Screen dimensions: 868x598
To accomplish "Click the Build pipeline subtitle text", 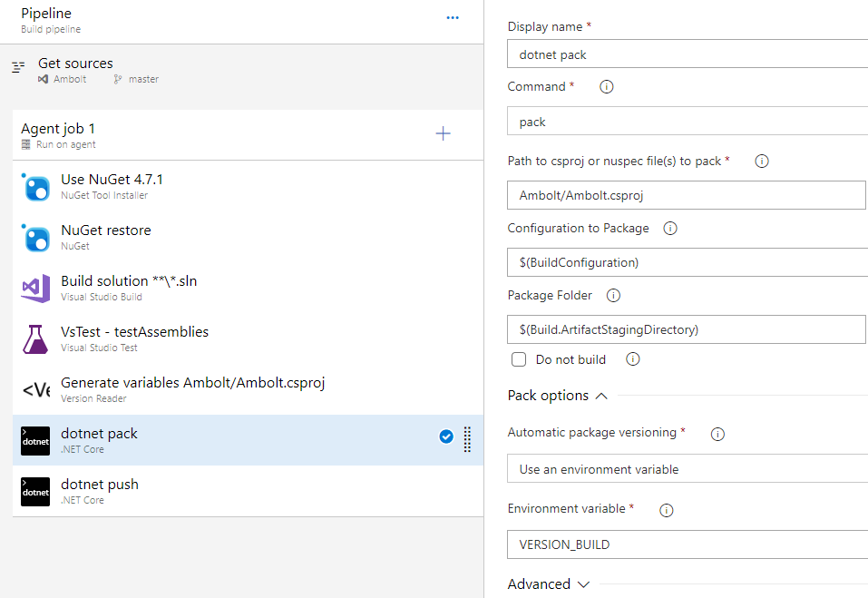I will click(x=51, y=29).
